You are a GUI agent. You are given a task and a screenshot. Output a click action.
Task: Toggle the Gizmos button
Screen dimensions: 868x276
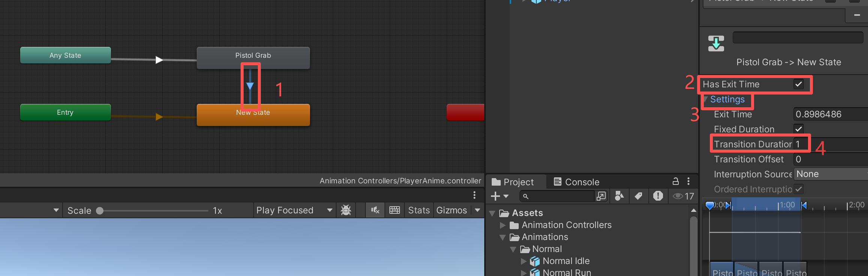click(452, 210)
